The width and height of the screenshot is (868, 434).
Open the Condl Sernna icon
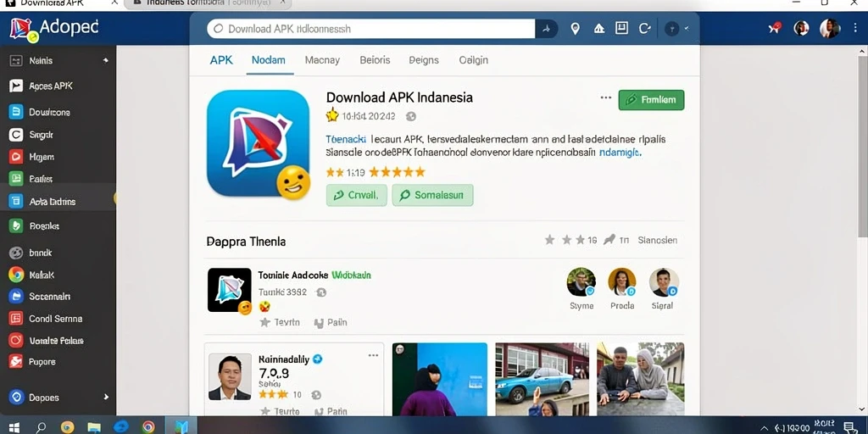tap(16, 319)
